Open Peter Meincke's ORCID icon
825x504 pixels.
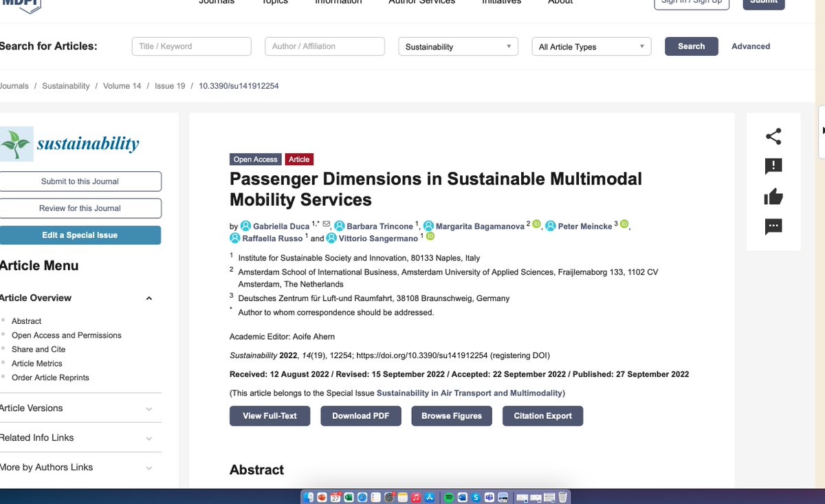coord(624,224)
